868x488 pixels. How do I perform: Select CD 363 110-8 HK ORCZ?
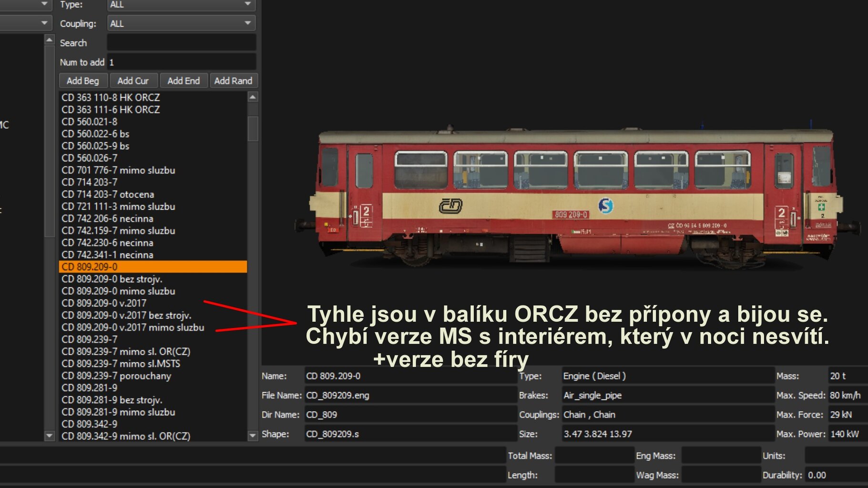(111, 98)
